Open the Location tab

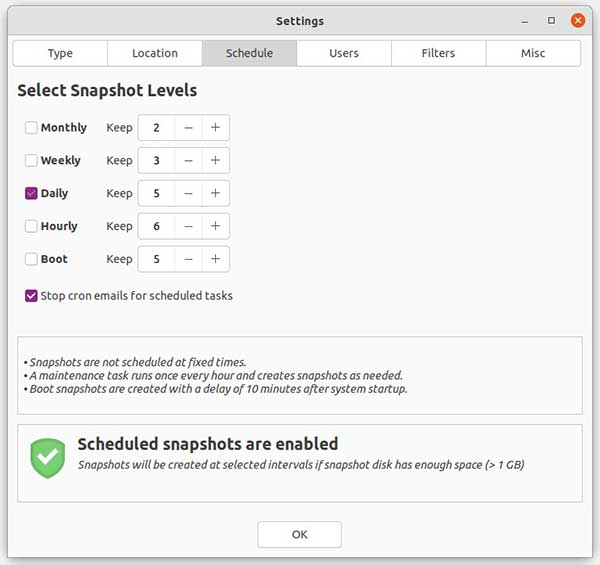click(155, 53)
